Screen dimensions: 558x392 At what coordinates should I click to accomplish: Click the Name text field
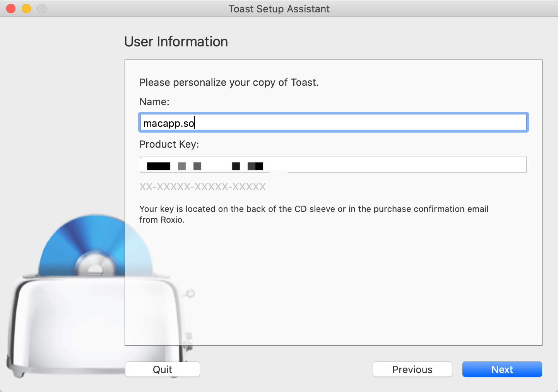coord(333,123)
